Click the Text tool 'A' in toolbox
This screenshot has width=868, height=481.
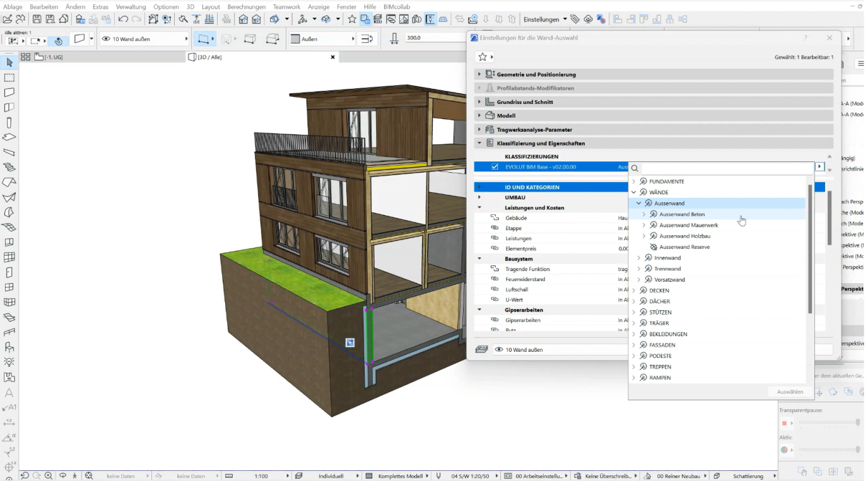(9, 393)
